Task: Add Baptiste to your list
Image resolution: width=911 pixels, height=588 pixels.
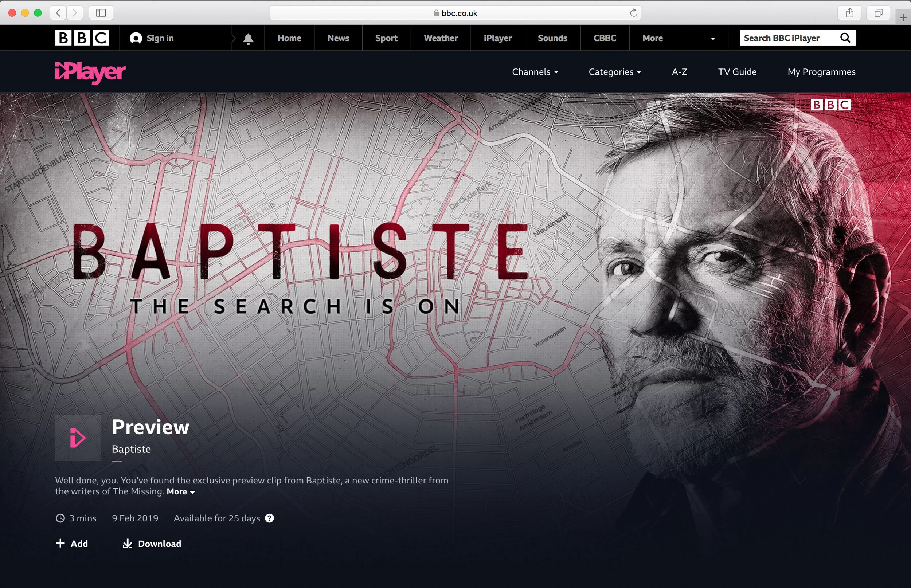Action: pos(72,543)
